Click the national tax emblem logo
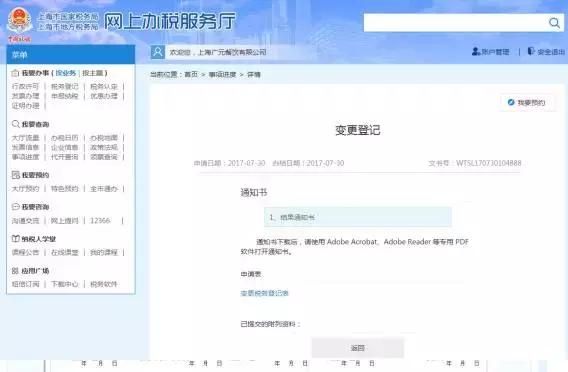The height and width of the screenshot is (372, 568). (x=20, y=21)
